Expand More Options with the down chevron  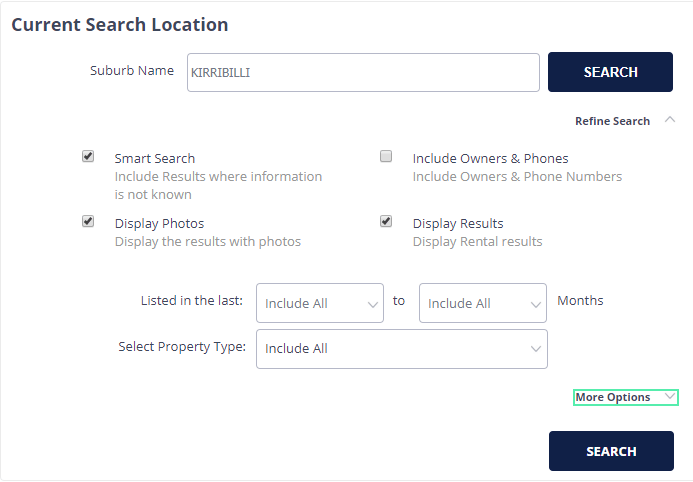(670, 396)
